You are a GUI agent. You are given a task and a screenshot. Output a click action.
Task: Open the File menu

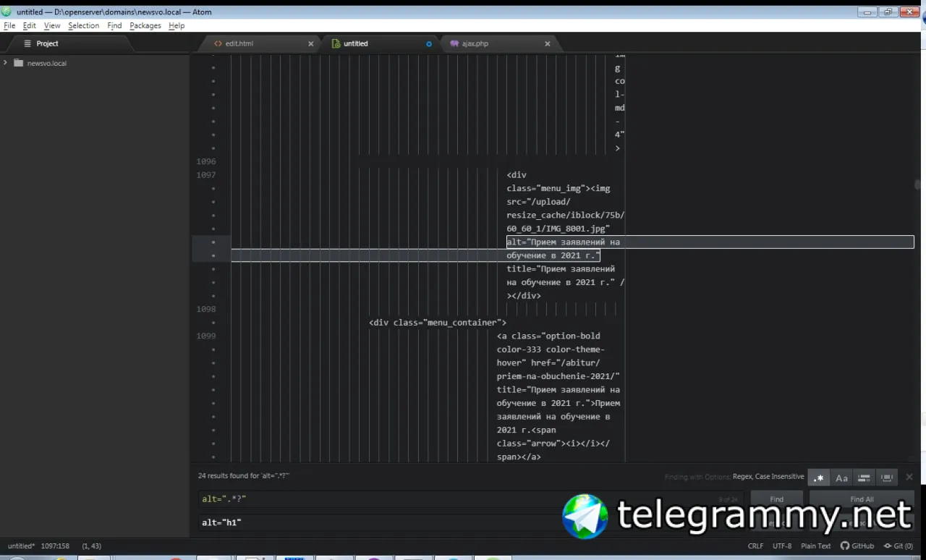tap(9, 25)
